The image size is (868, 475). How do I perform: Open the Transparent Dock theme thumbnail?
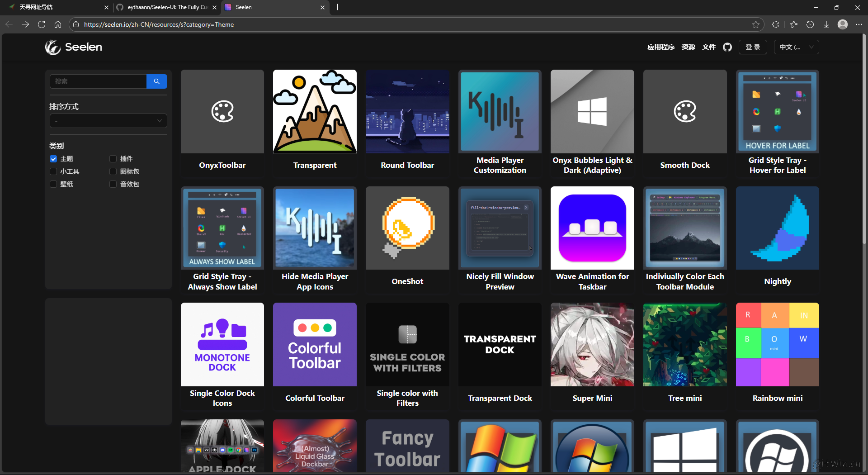pos(500,344)
